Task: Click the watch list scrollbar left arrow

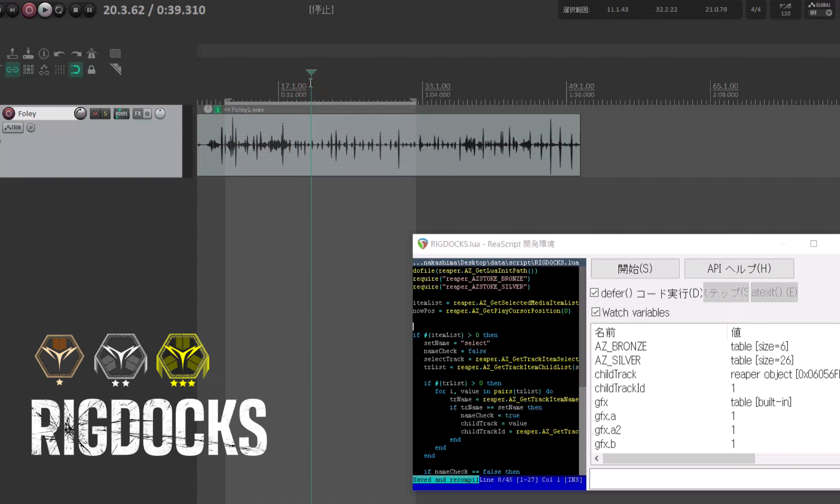Action: [597, 458]
